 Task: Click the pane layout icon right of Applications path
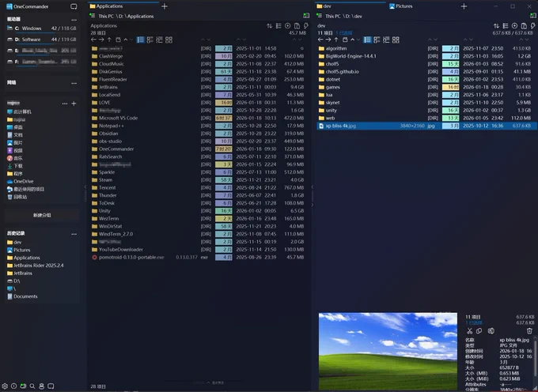point(306,16)
